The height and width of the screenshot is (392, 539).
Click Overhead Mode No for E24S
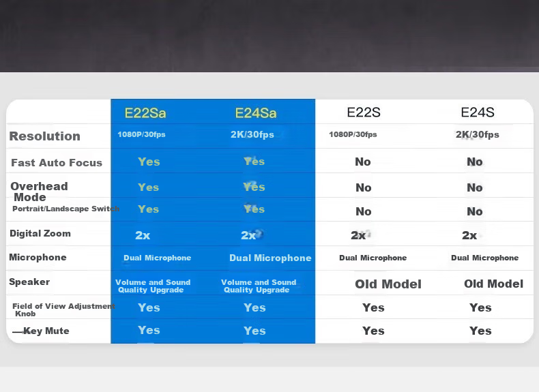[475, 187]
